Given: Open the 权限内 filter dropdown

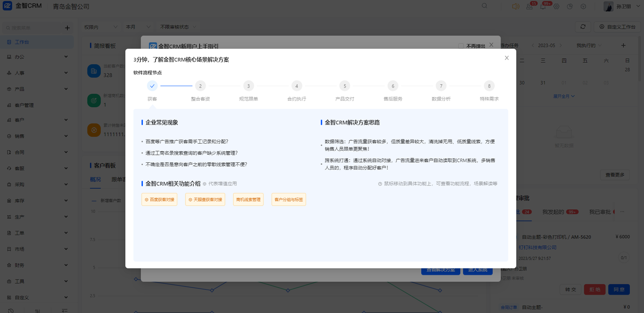Looking at the screenshot, I should point(100,27).
